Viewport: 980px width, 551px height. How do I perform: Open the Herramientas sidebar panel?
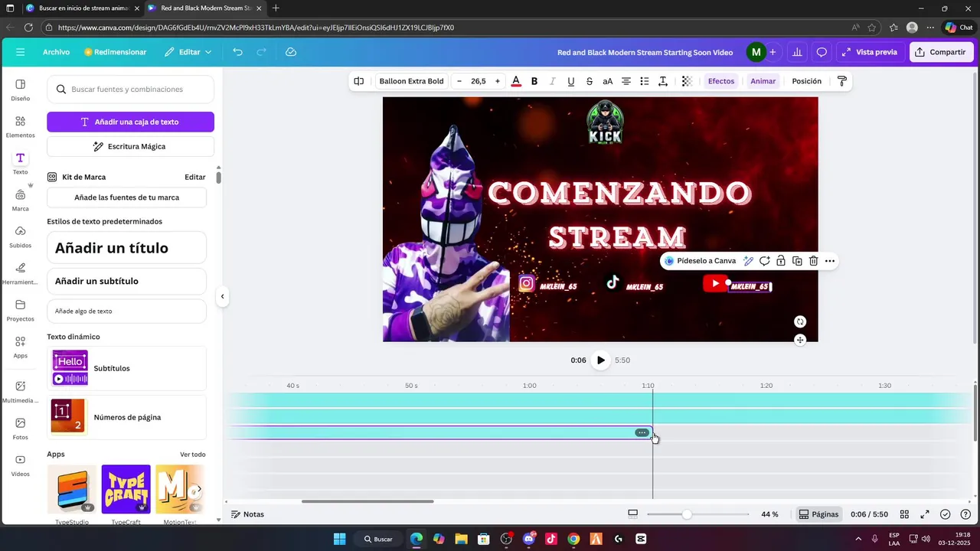click(21, 273)
